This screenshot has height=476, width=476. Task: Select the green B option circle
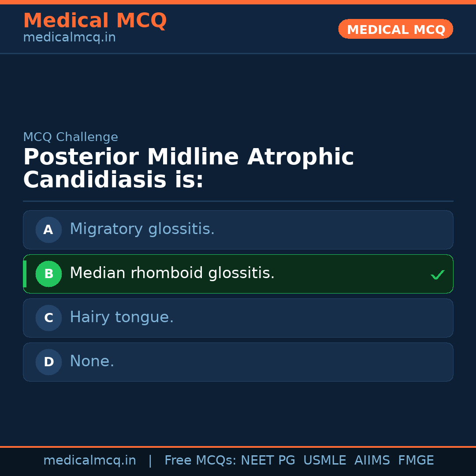48,274
